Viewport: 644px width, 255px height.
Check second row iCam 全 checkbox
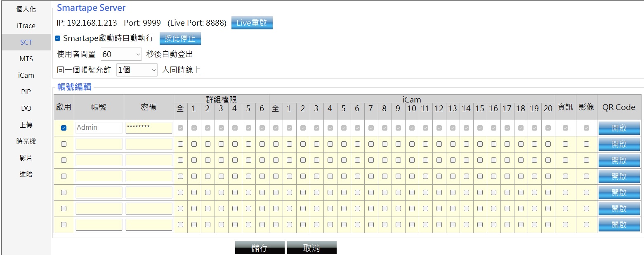(x=276, y=144)
